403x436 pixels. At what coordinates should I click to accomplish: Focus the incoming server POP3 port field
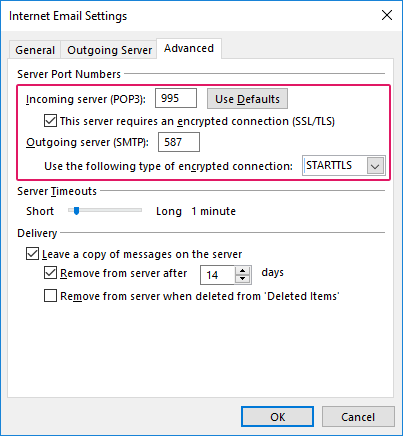point(176,98)
